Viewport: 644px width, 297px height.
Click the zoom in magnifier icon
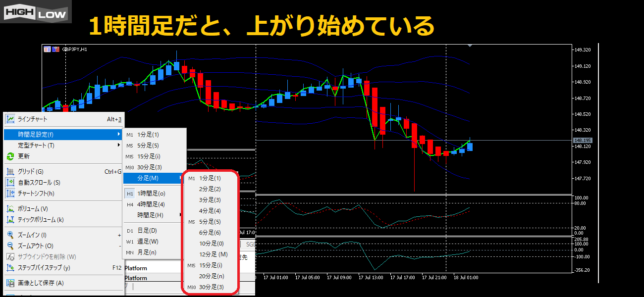[x=10, y=235]
